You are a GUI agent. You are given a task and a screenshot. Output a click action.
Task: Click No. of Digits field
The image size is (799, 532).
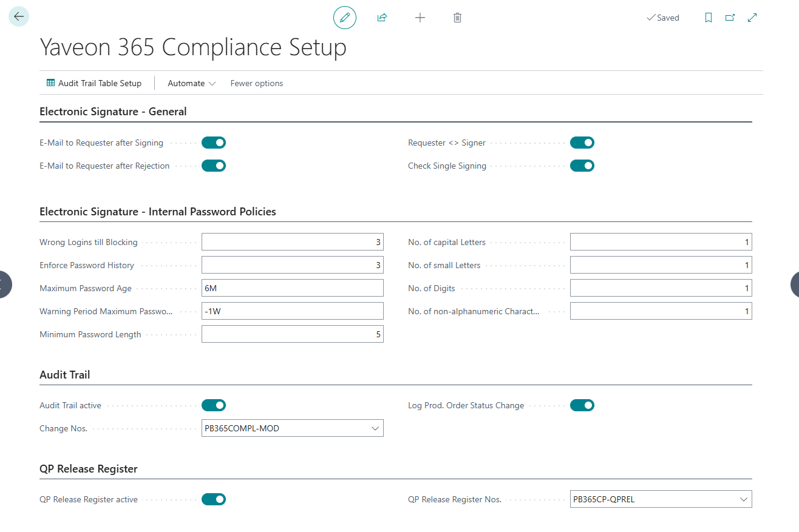661,288
